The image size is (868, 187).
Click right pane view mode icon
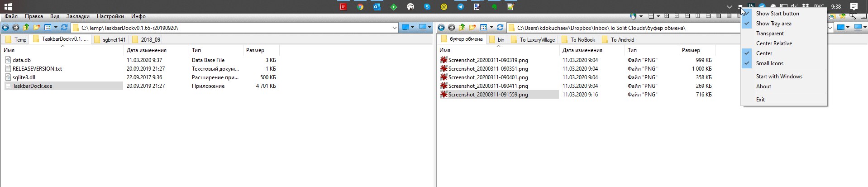click(483, 28)
